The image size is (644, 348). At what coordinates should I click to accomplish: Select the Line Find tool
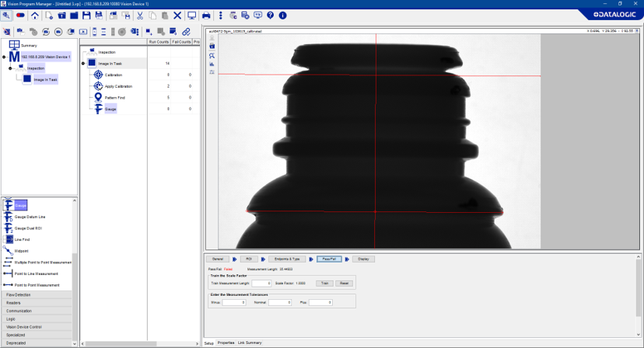tap(23, 239)
